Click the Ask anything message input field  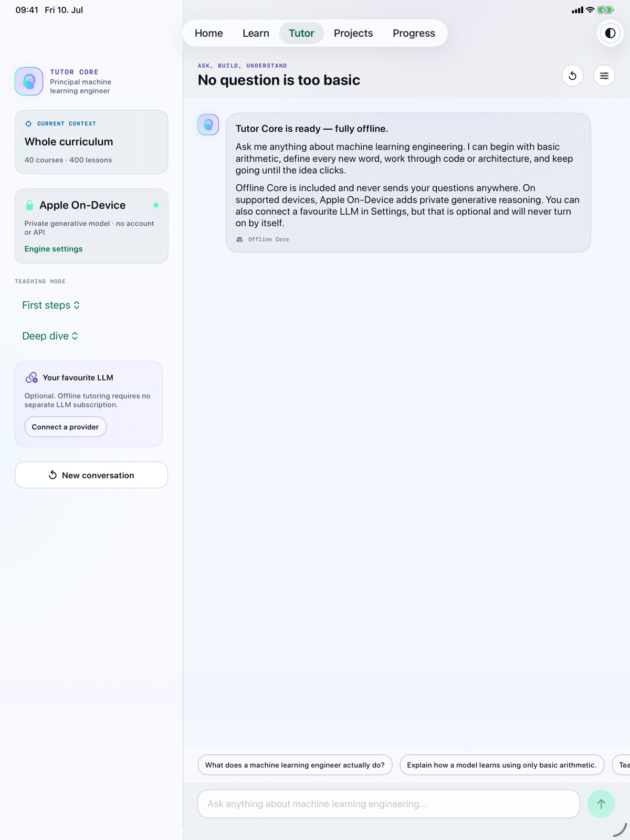click(388, 804)
